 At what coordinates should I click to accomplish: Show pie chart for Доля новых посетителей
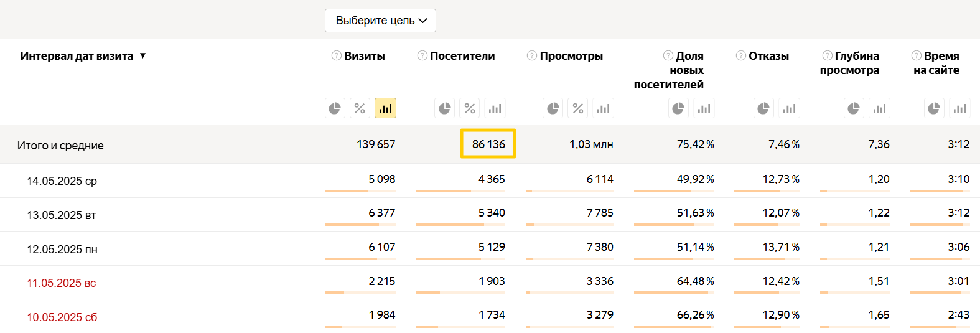[678, 108]
